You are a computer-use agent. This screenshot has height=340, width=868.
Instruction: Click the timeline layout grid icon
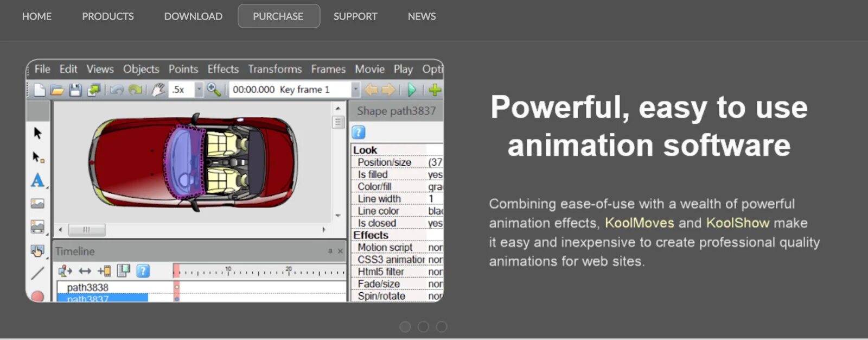tap(124, 270)
